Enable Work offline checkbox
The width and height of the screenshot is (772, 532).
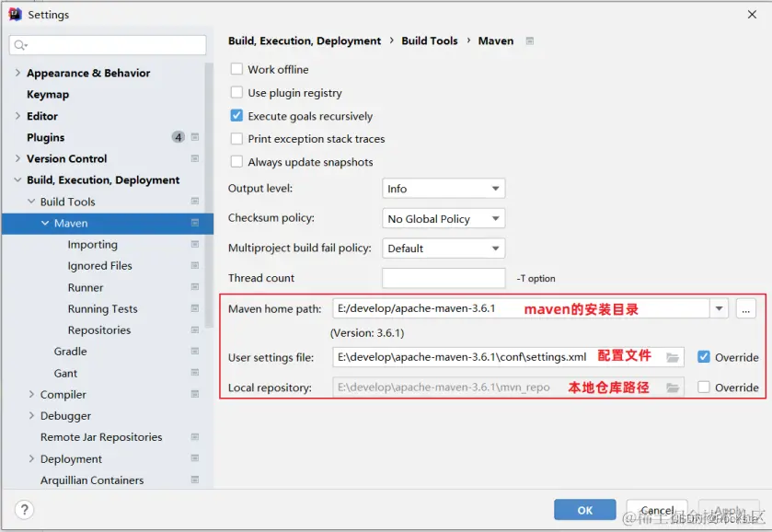click(236, 69)
